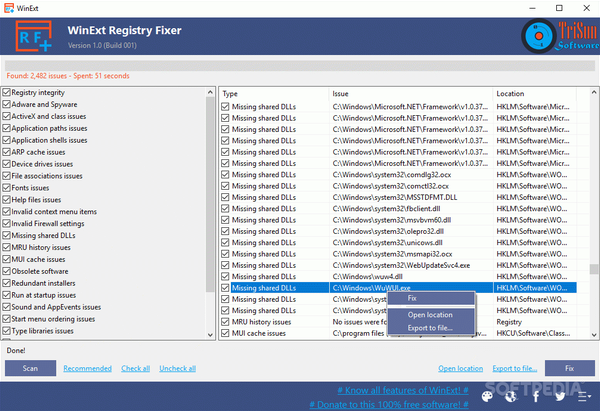The width and height of the screenshot is (600, 411).
Task: Click the scan progress bar
Action: point(300,65)
